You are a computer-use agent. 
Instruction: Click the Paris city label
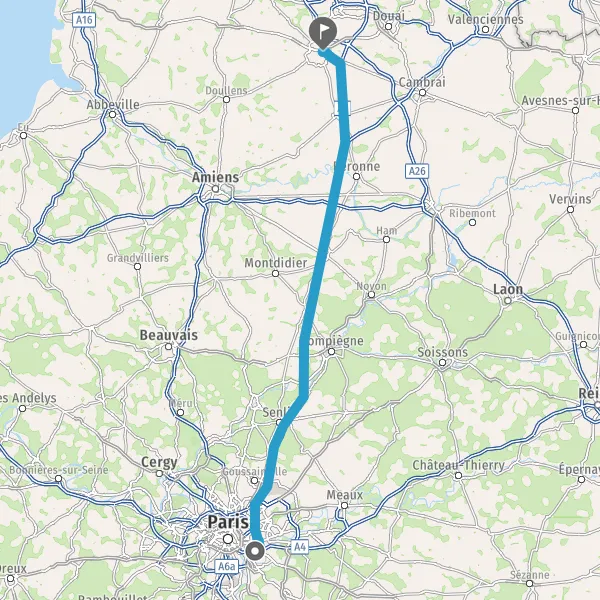pyautogui.click(x=228, y=522)
